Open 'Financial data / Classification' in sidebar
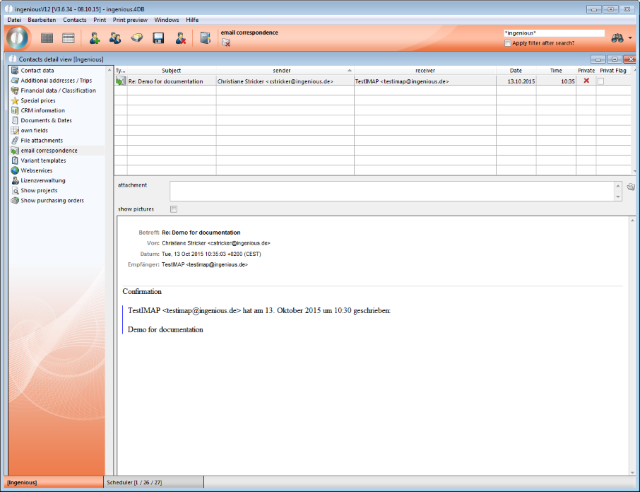 pyautogui.click(x=58, y=90)
